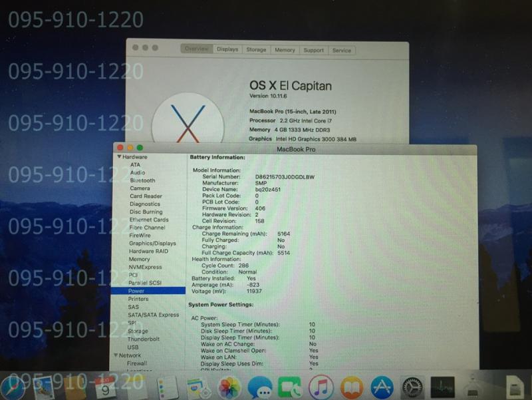This screenshot has height=400, width=532.
Task: Select USB in the hardware list
Action: coord(133,347)
